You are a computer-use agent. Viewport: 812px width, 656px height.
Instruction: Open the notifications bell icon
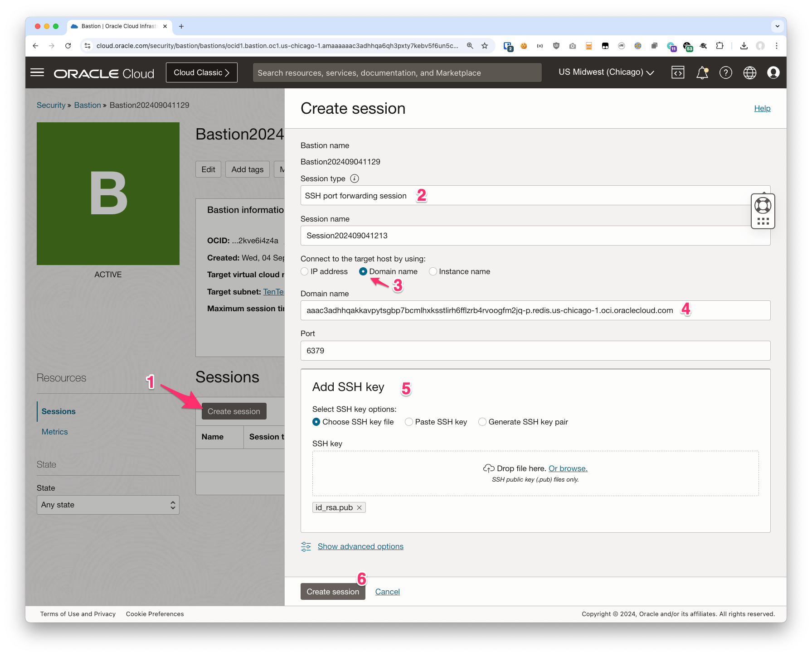(702, 72)
